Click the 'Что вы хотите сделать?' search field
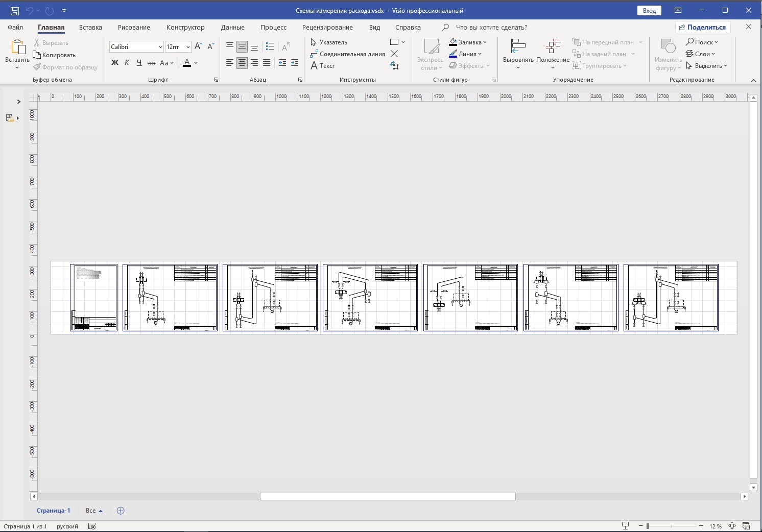 491,28
